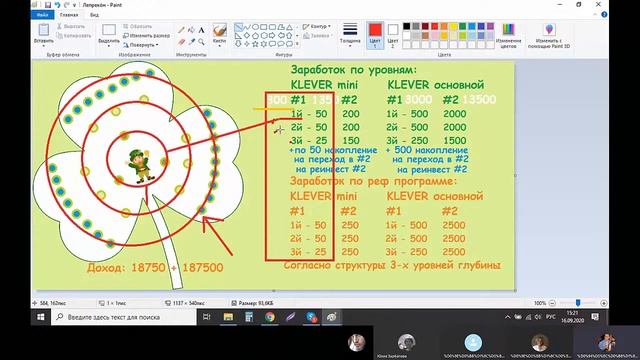The width and height of the screenshot is (640, 360).
Task: Expand the shapes gallery more arrow
Action: point(297,44)
